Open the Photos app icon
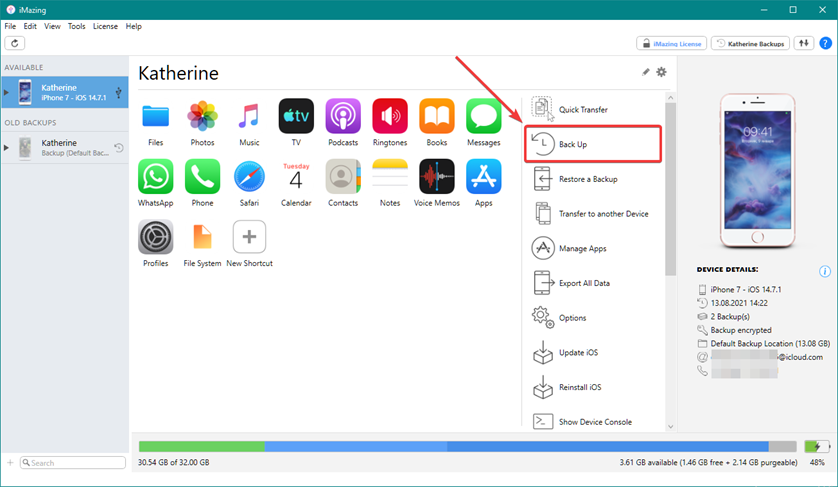The height and width of the screenshot is (487, 838). [203, 116]
